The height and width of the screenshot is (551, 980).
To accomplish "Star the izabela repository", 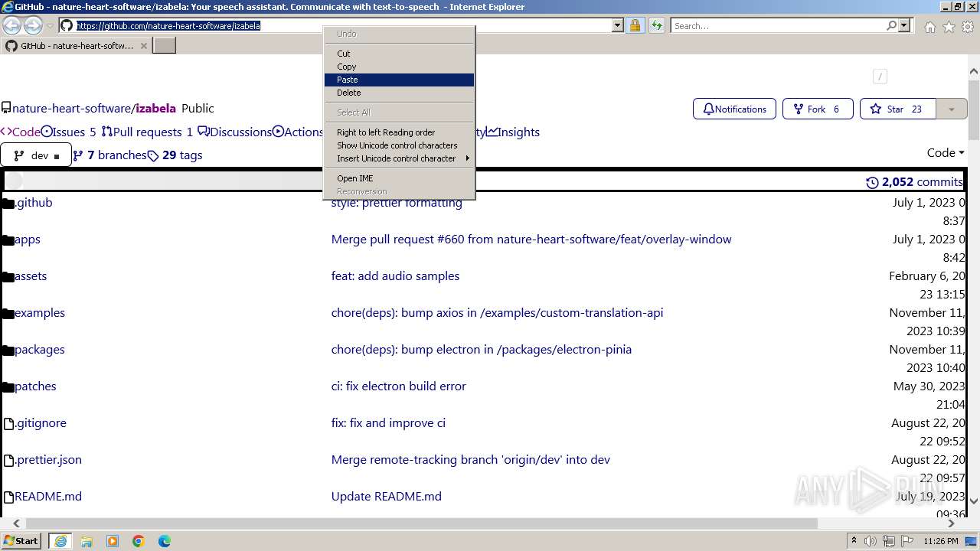I will [897, 109].
